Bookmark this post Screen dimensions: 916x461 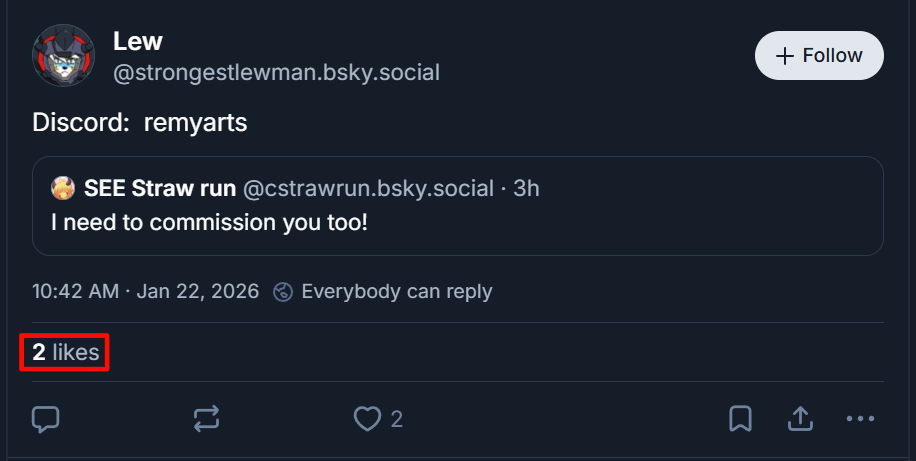point(740,419)
